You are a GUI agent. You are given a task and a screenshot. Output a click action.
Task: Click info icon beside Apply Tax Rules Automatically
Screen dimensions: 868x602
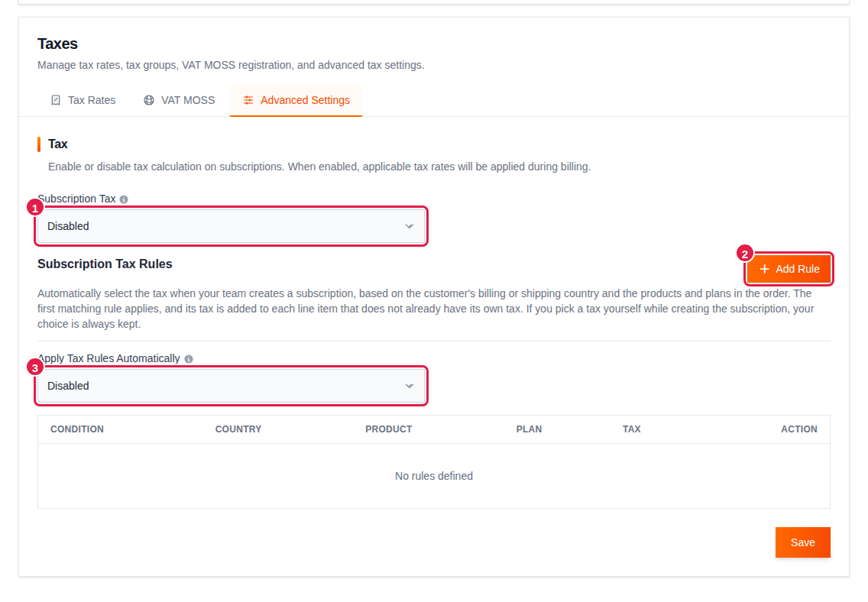pos(189,359)
